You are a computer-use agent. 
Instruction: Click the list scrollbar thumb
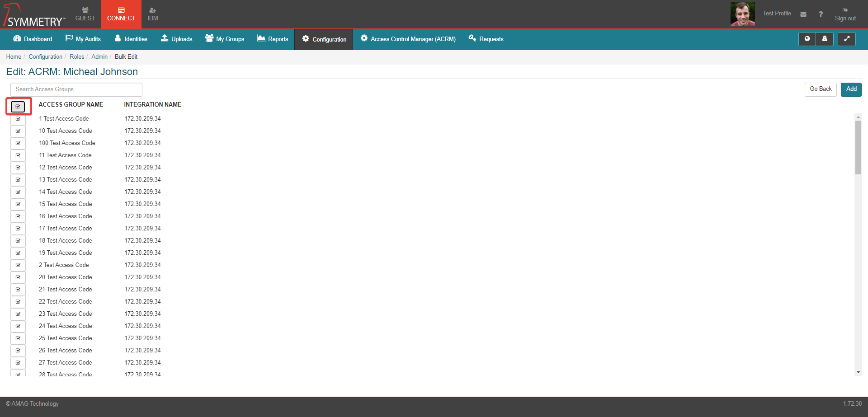click(858, 147)
